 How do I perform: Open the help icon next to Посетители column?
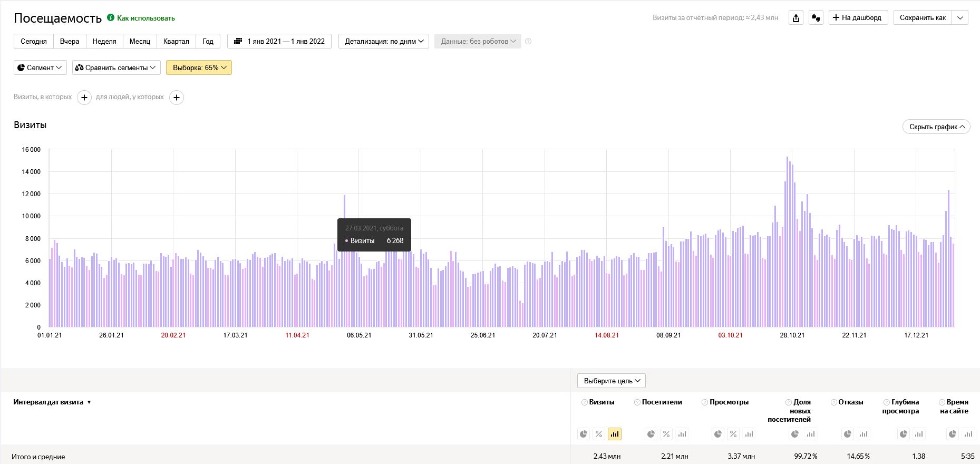[637, 402]
